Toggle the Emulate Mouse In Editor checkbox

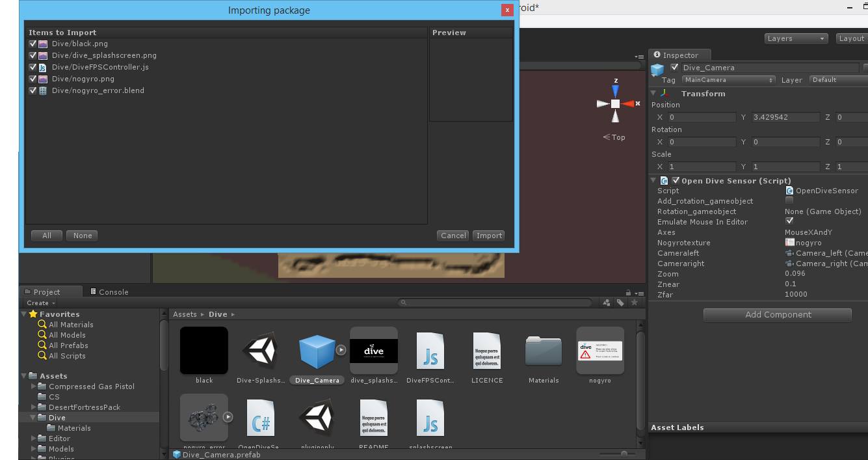coord(789,221)
